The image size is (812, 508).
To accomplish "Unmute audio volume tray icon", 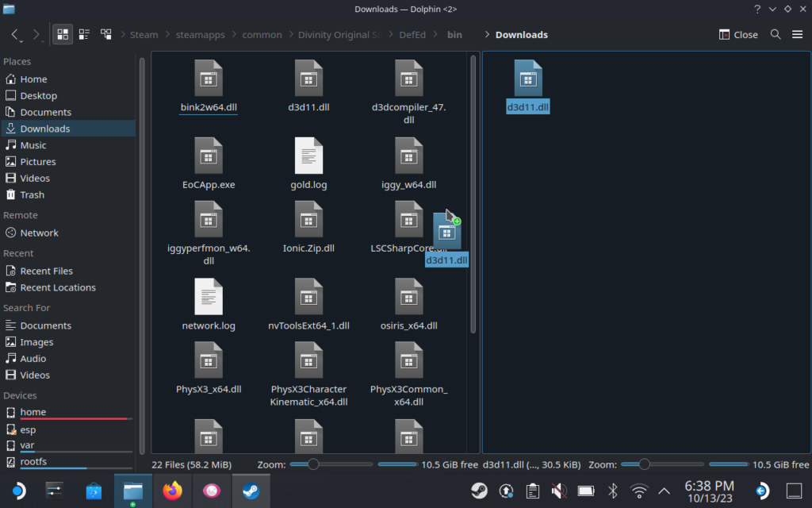I will click(x=559, y=491).
